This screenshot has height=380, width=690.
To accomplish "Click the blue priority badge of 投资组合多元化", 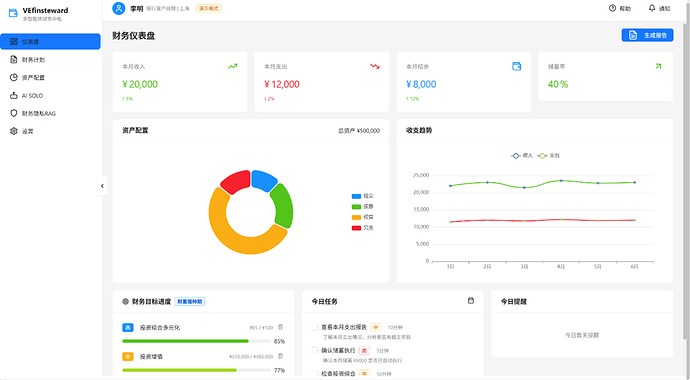I will [x=128, y=328].
